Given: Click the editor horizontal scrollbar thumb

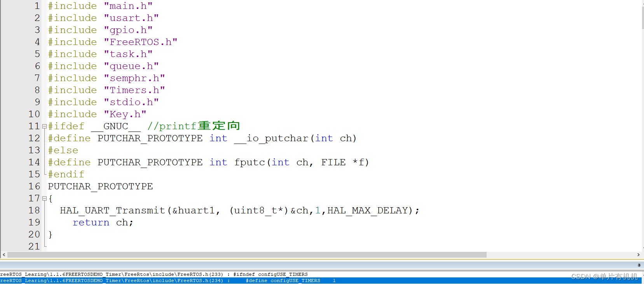Looking at the screenshot, I should point(247,255).
